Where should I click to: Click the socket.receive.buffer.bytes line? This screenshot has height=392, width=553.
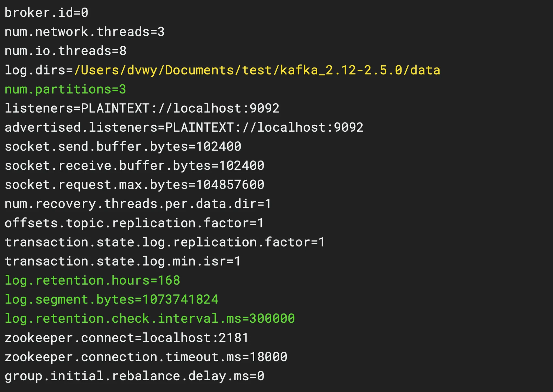134,166
